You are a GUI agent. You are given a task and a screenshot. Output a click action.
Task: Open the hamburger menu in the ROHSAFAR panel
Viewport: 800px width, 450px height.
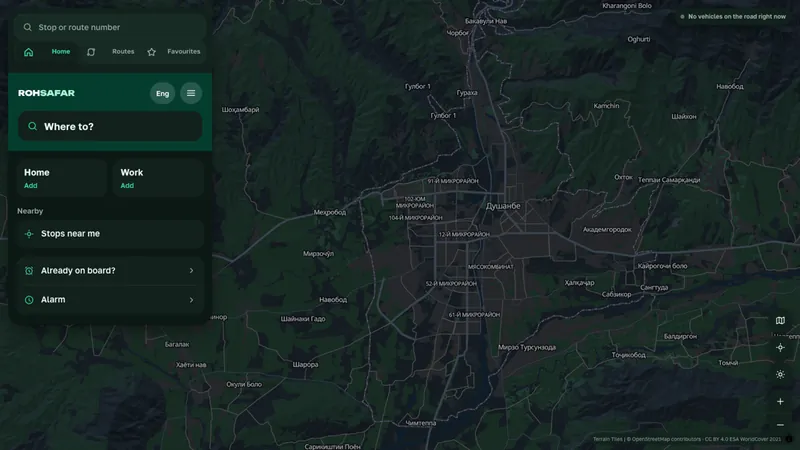pos(191,93)
